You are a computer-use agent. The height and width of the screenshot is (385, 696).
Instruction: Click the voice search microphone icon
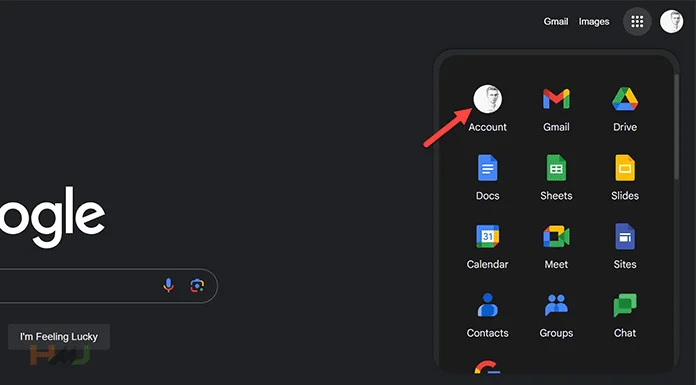tap(168, 285)
